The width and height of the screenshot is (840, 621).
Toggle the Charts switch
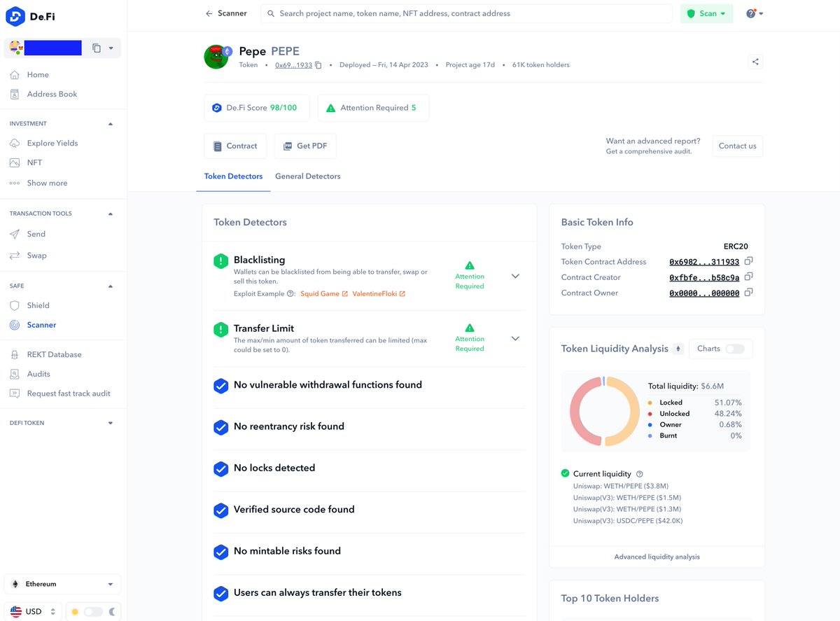[x=734, y=349]
